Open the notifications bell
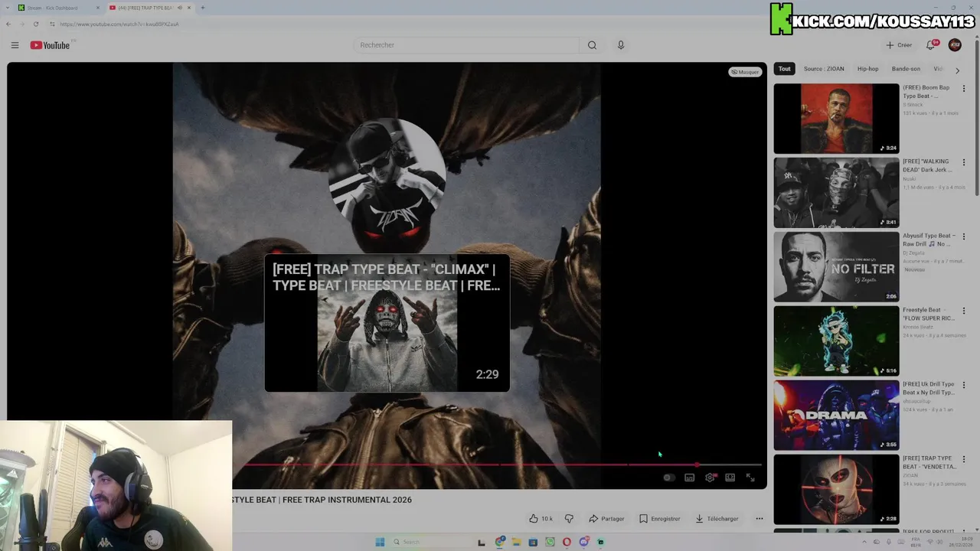The width and height of the screenshot is (980, 551). (931, 45)
